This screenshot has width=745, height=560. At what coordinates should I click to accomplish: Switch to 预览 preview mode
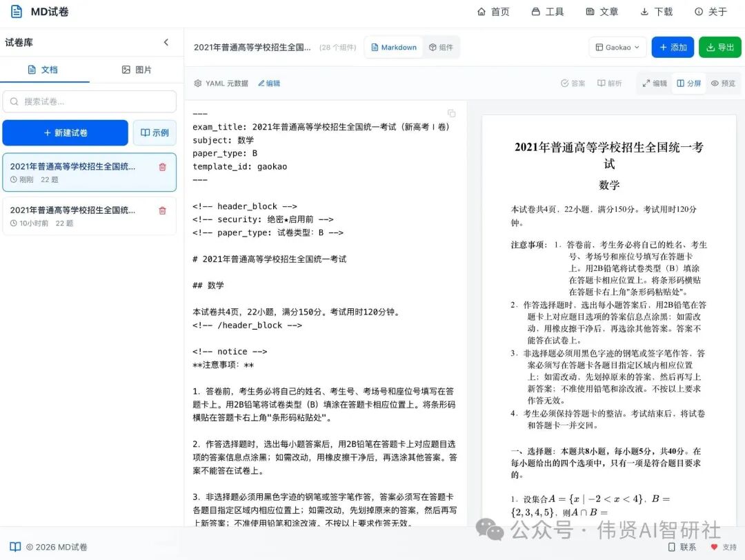[x=723, y=83]
